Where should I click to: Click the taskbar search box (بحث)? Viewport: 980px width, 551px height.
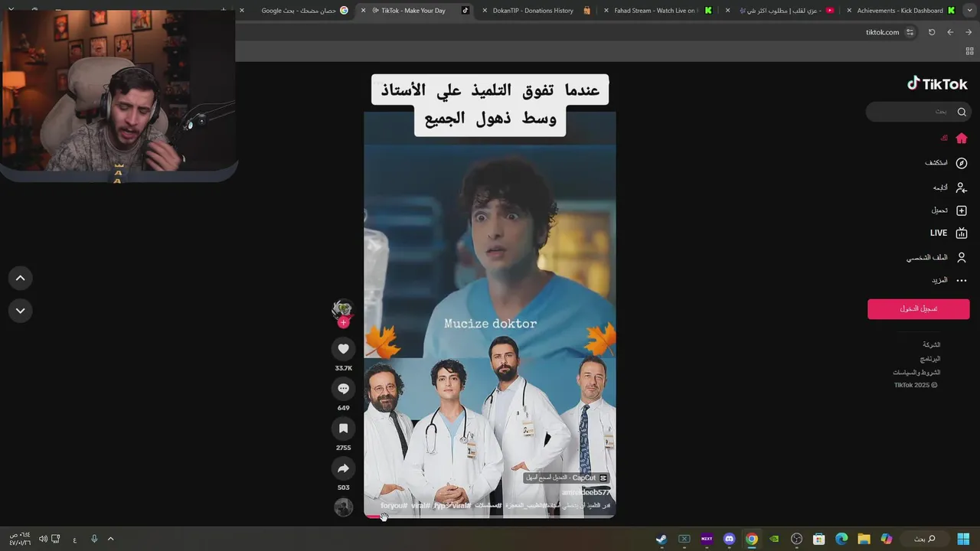[925, 539]
